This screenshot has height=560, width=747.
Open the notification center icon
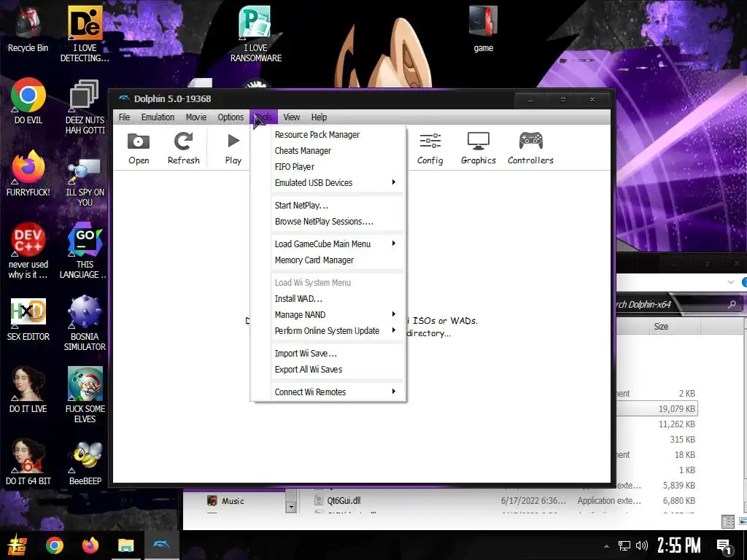click(x=724, y=545)
